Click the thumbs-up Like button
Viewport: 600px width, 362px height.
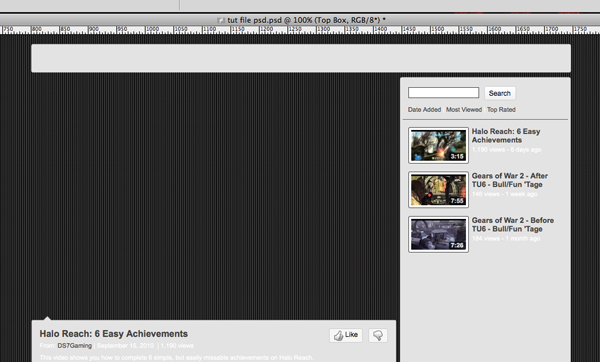(346, 335)
